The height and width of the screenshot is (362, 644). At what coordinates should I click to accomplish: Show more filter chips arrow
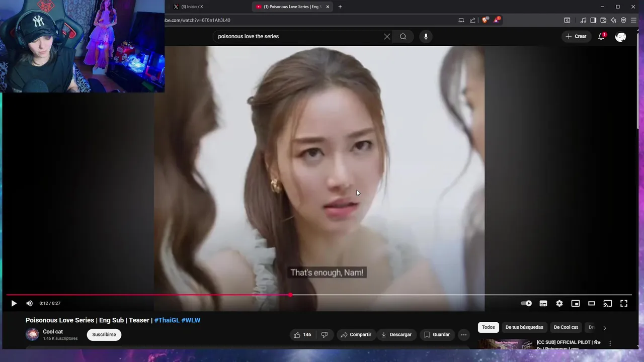[x=604, y=328]
